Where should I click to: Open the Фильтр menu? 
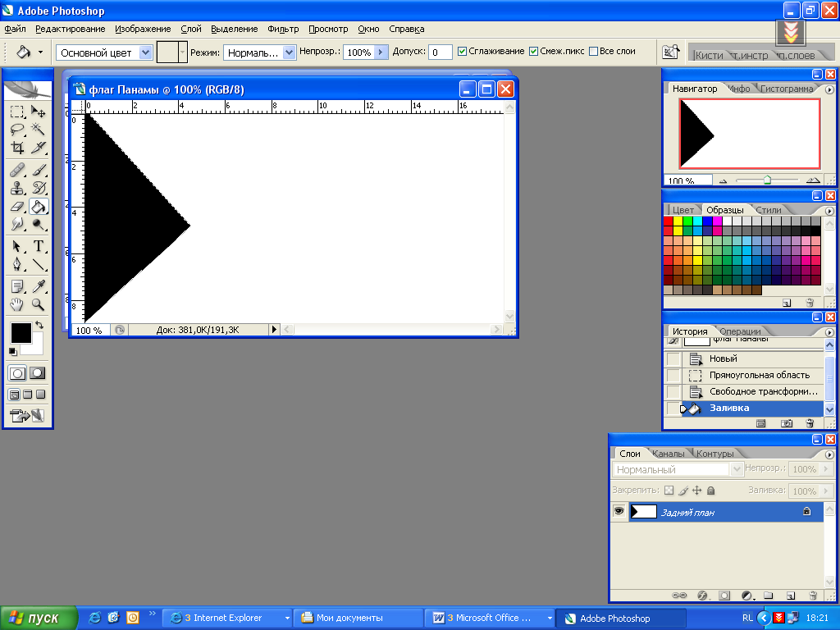[x=283, y=29]
